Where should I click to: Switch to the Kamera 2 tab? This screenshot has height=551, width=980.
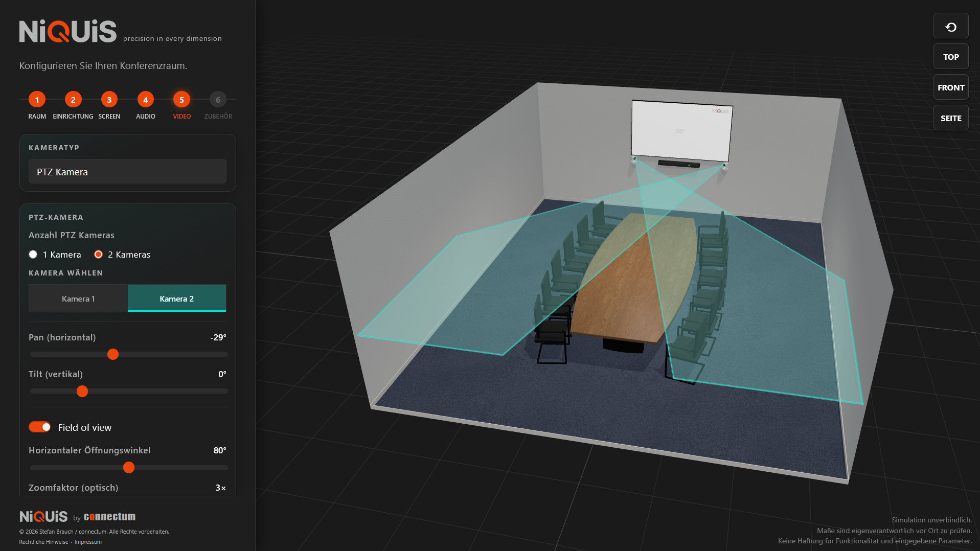(x=177, y=299)
